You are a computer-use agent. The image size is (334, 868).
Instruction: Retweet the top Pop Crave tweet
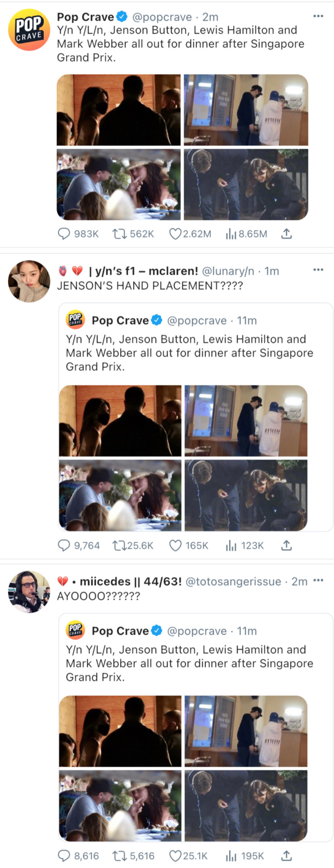tap(119, 234)
